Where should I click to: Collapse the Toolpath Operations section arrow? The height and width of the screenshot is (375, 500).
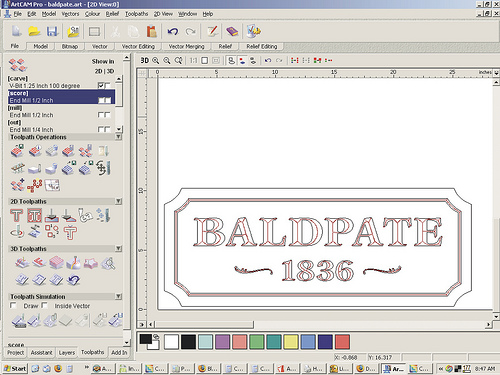pos(119,137)
